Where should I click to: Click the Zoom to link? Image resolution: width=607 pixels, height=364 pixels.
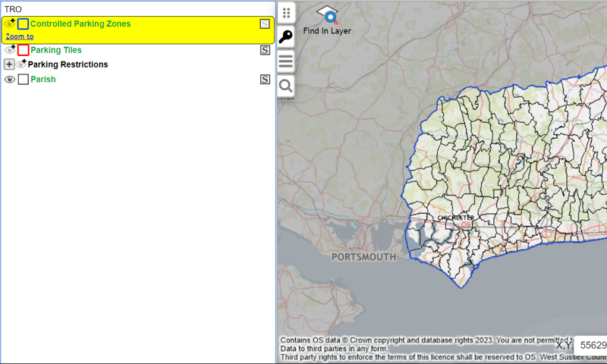(20, 36)
